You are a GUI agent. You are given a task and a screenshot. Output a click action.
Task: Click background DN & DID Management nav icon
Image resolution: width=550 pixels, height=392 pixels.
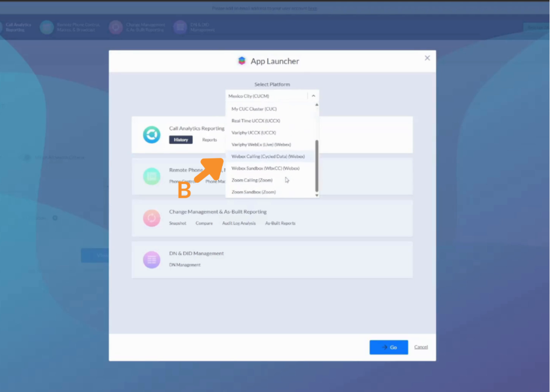click(x=180, y=28)
